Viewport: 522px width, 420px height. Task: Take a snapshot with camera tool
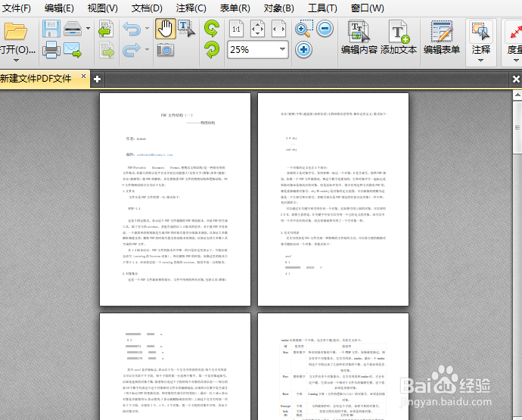[x=166, y=50]
